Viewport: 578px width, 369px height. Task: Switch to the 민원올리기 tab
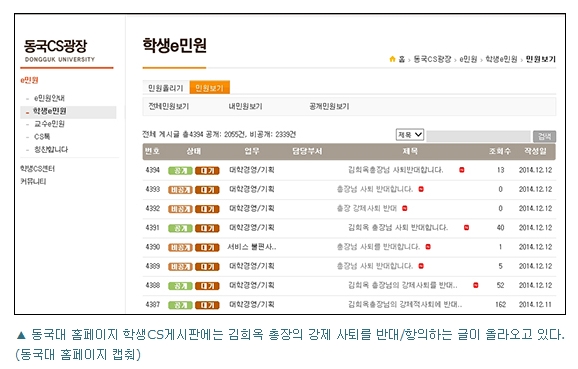pyautogui.click(x=166, y=88)
